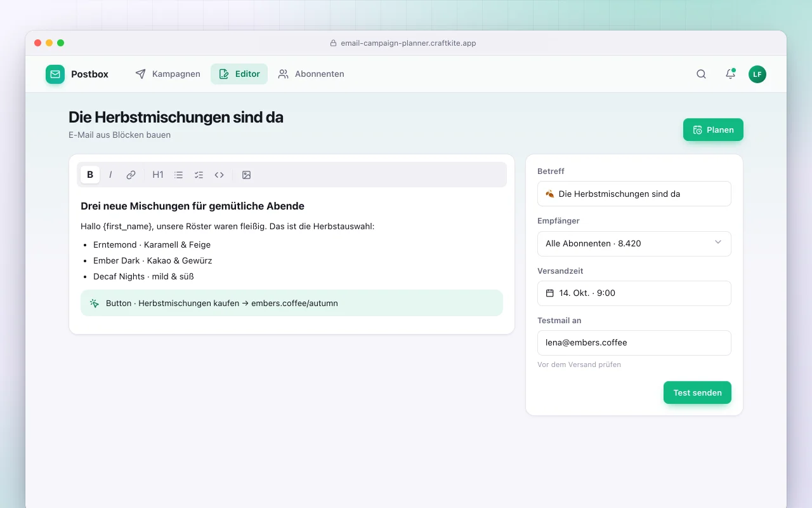The image size is (812, 508).
Task: Open notifications bell
Action: click(x=730, y=74)
